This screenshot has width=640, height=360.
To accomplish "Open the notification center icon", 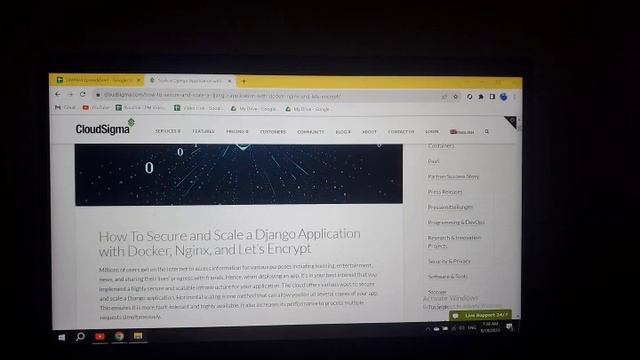I will tap(509, 327).
